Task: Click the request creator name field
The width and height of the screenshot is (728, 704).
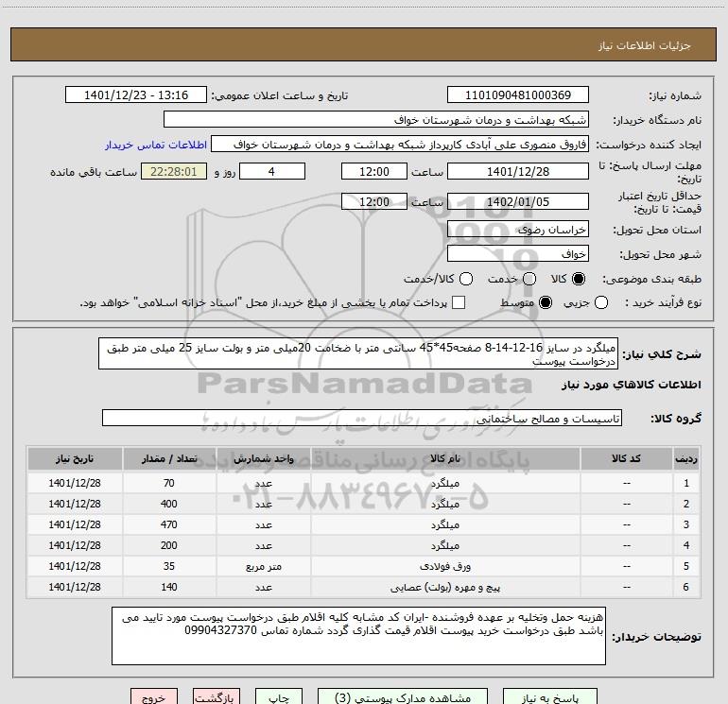Action: tap(400, 145)
